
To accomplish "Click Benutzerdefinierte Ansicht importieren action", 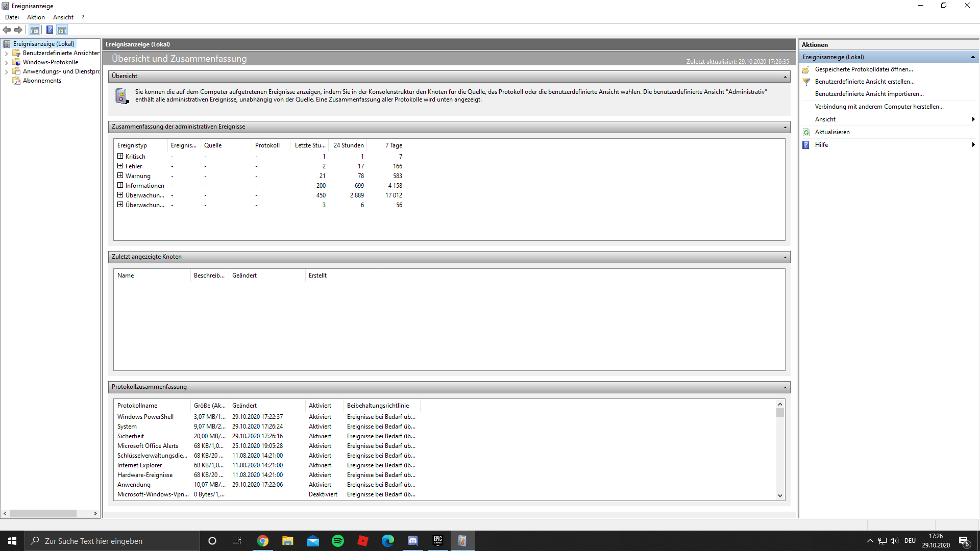I will point(869,94).
